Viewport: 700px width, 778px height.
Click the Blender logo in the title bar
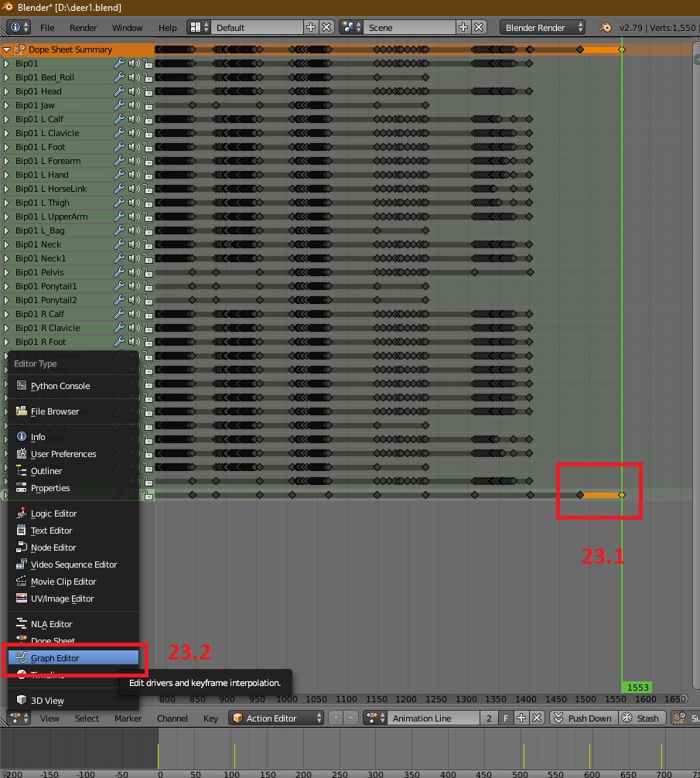click(7, 7)
